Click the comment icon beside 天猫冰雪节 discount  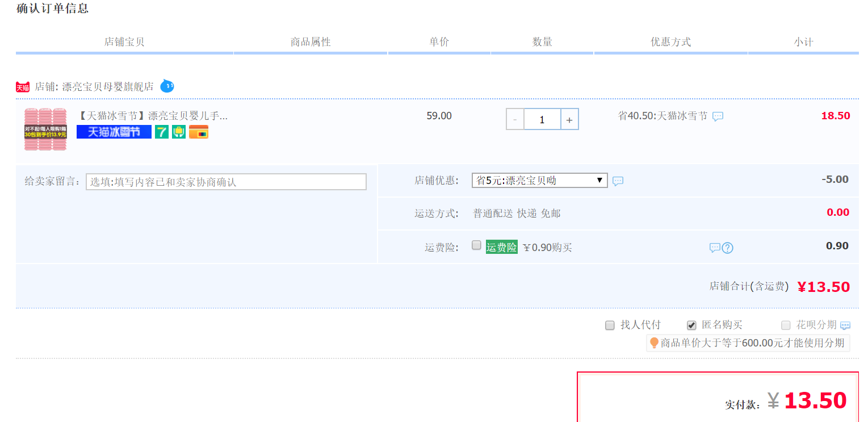point(718,116)
